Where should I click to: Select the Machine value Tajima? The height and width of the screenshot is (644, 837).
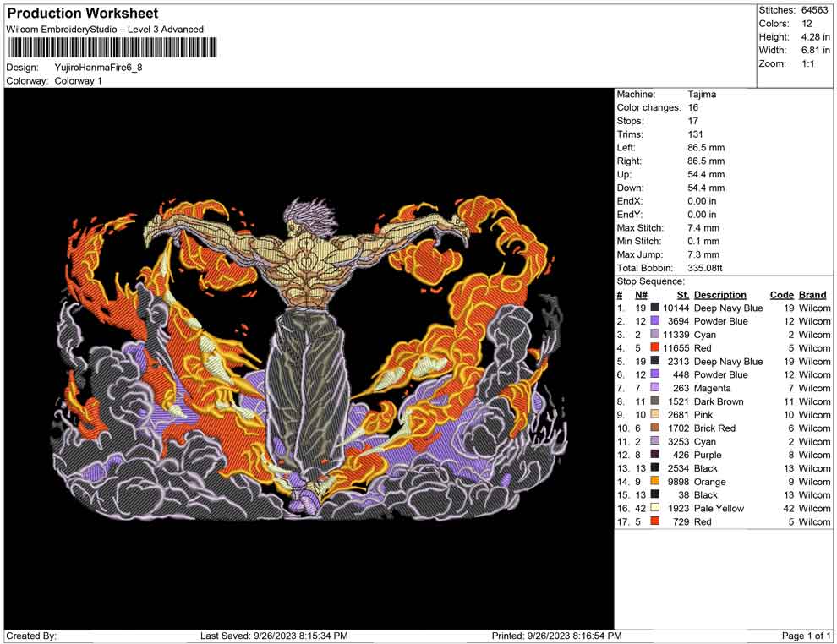coord(702,95)
